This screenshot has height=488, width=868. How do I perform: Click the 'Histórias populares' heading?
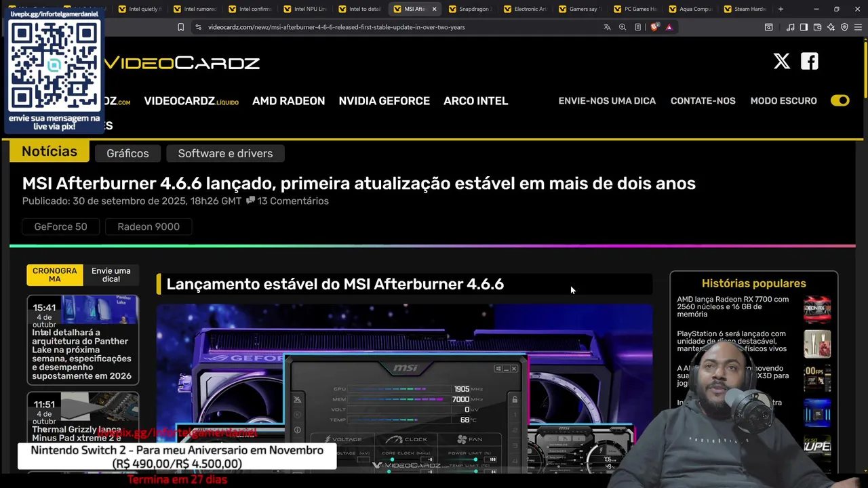point(754,283)
